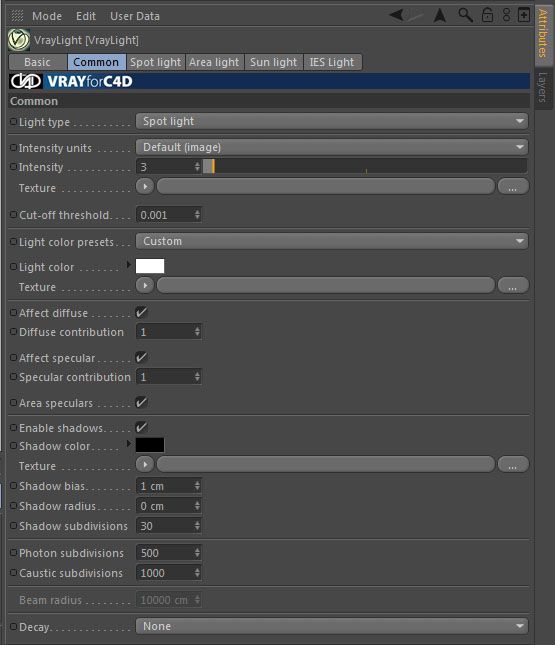Click the VrayLight object icon

pos(19,40)
